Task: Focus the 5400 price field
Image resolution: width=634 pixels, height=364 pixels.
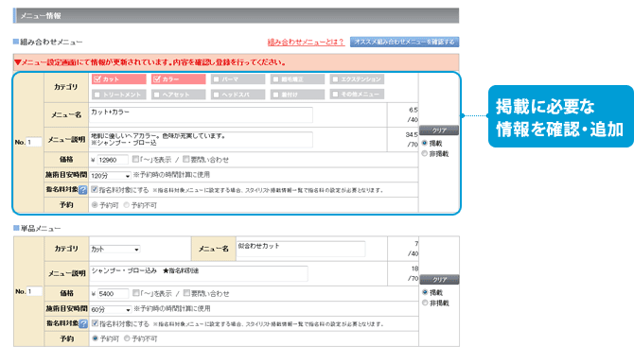Action: click(114, 294)
